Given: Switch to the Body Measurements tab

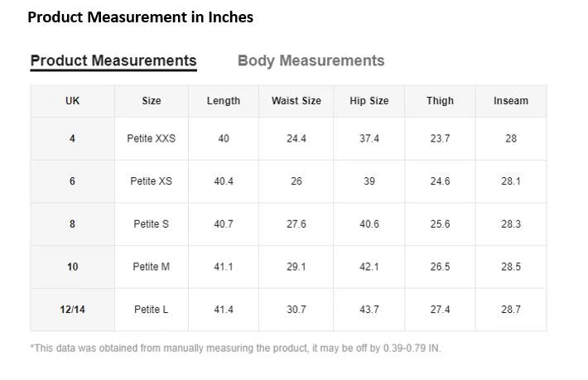Looking at the screenshot, I should point(311,60).
